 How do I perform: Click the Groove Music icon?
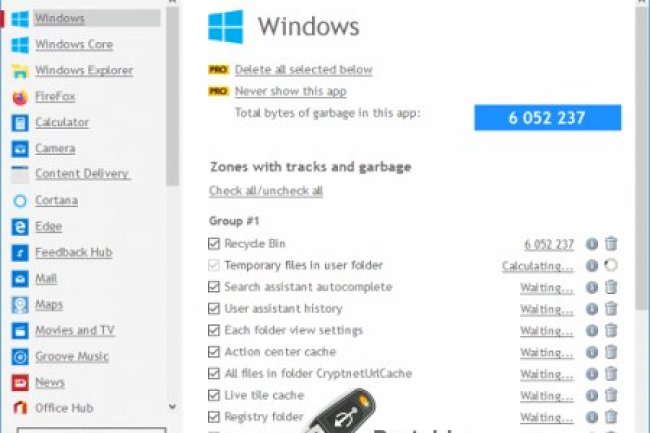tap(19, 356)
